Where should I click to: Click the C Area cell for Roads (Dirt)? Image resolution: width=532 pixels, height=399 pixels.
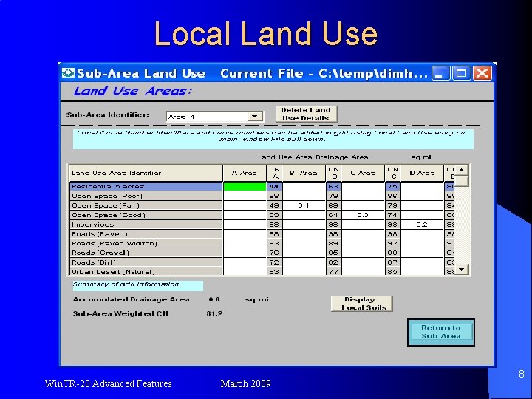click(363, 262)
